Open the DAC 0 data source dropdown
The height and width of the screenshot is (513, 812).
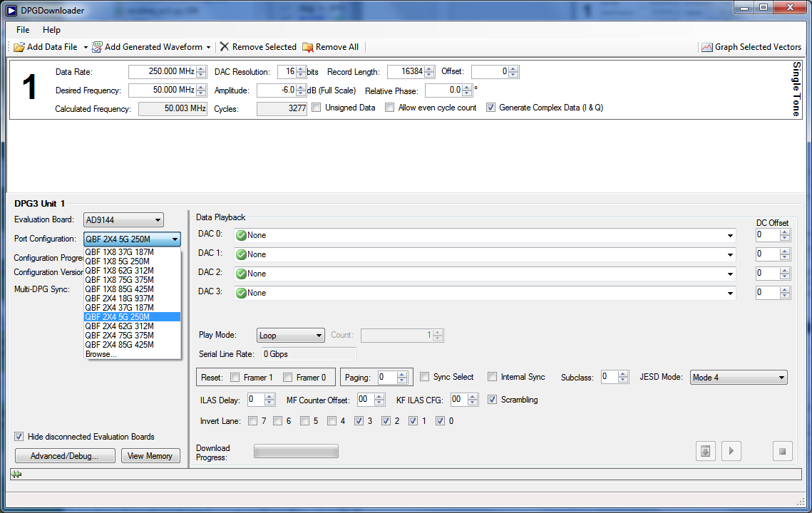[730, 235]
